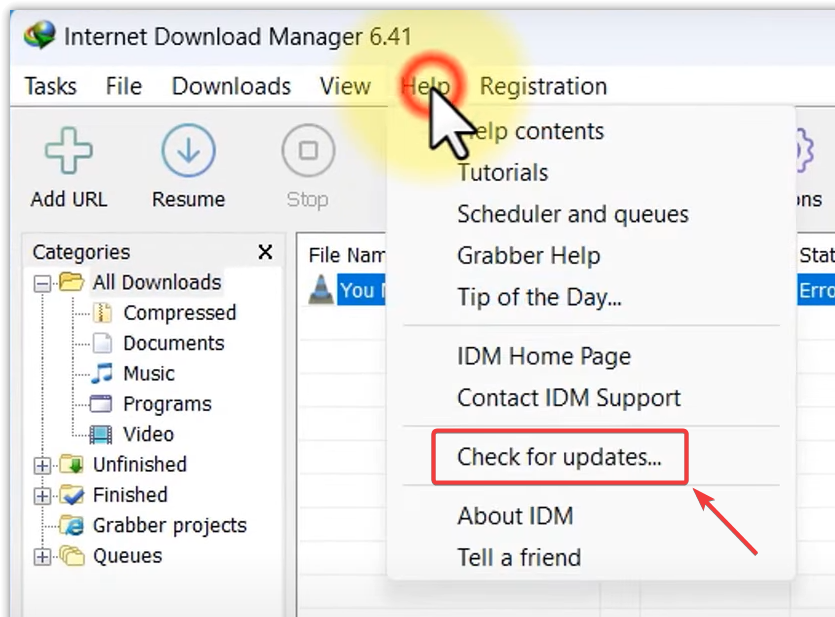The height and width of the screenshot is (617, 835).
Task: Click the IDM globe logo in title bar
Action: 39,35
